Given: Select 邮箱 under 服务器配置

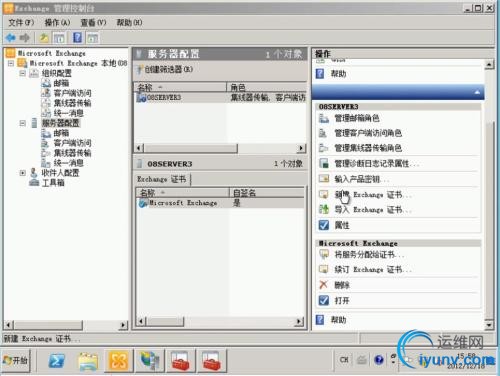Looking at the screenshot, I should tap(61, 133).
